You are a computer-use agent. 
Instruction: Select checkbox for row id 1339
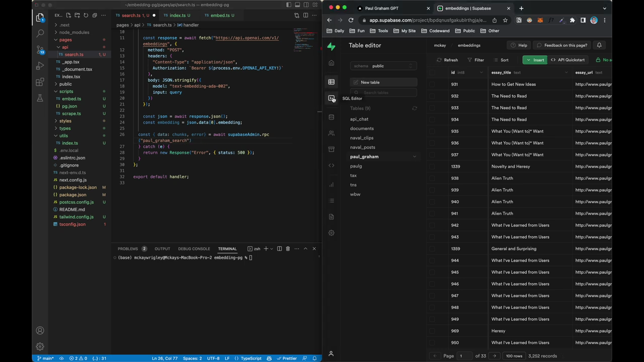pyautogui.click(x=432, y=166)
